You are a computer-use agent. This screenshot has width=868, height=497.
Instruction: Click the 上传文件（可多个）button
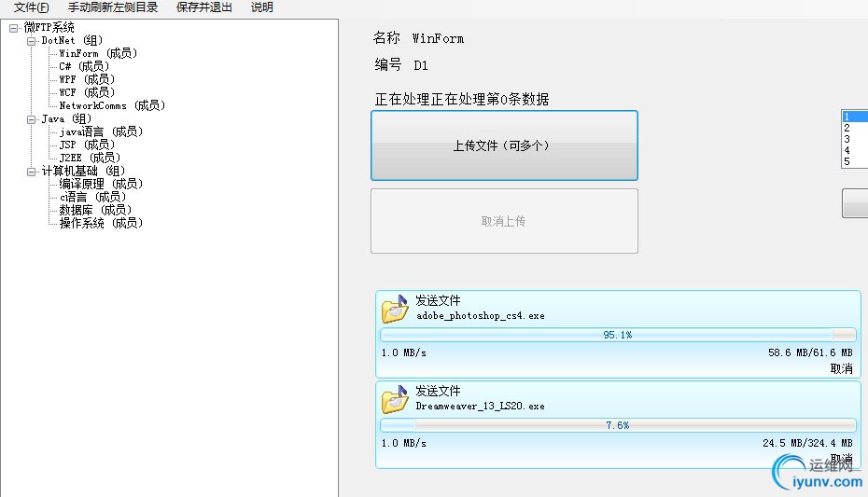click(x=504, y=145)
